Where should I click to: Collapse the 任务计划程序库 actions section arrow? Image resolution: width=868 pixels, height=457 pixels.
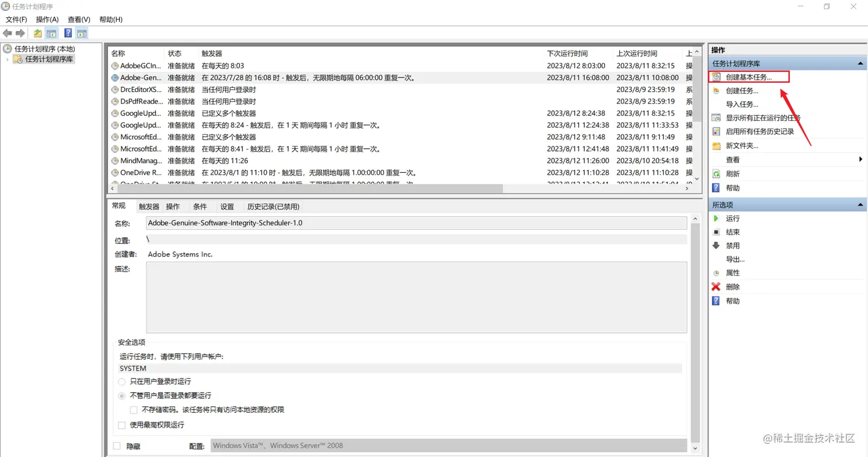click(860, 64)
